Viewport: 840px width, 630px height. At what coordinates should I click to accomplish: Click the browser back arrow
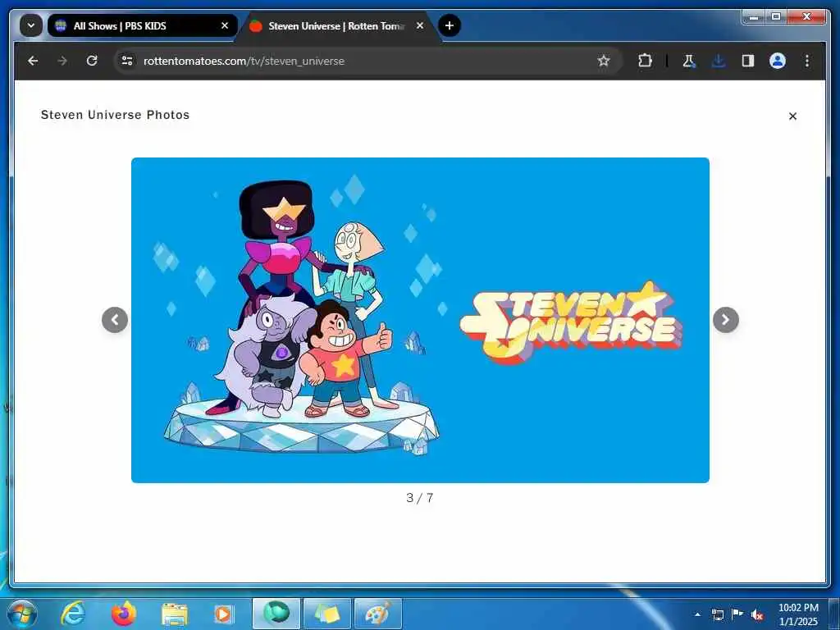coord(33,61)
